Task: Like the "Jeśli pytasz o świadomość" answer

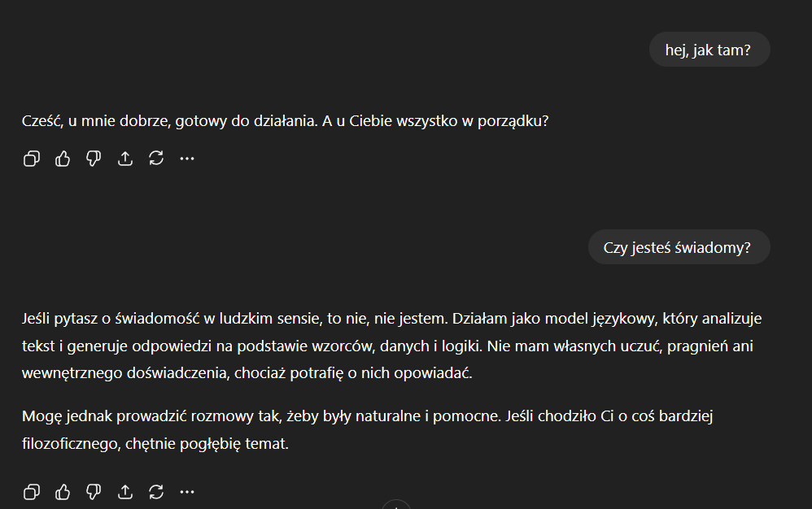Action: point(63,491)
